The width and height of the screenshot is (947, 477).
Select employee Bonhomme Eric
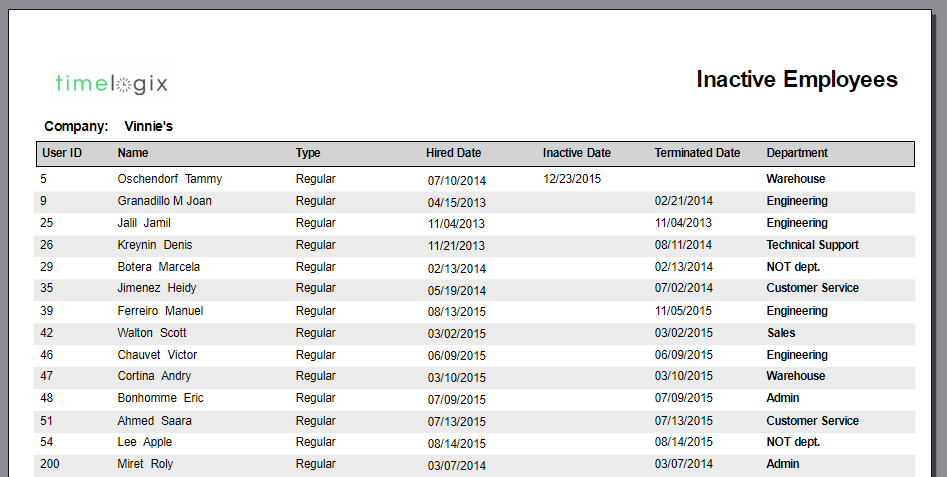[x=160, y=398]
